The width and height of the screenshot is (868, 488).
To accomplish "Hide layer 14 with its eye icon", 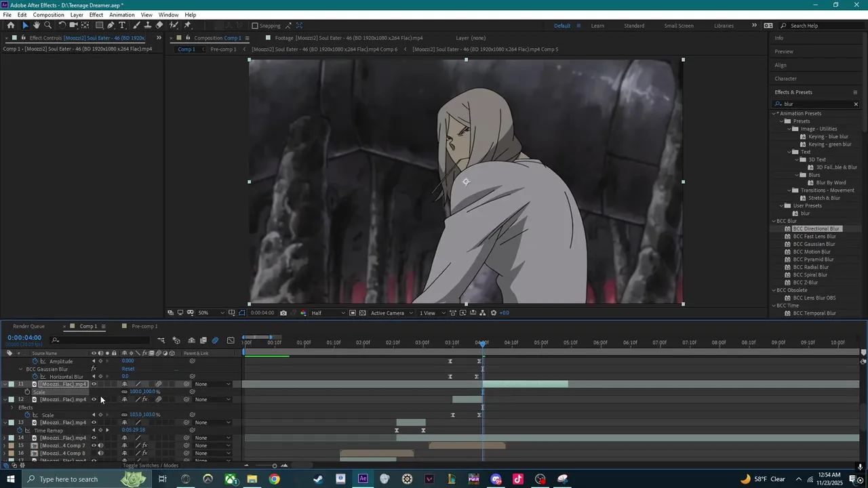I will point(94,438).
